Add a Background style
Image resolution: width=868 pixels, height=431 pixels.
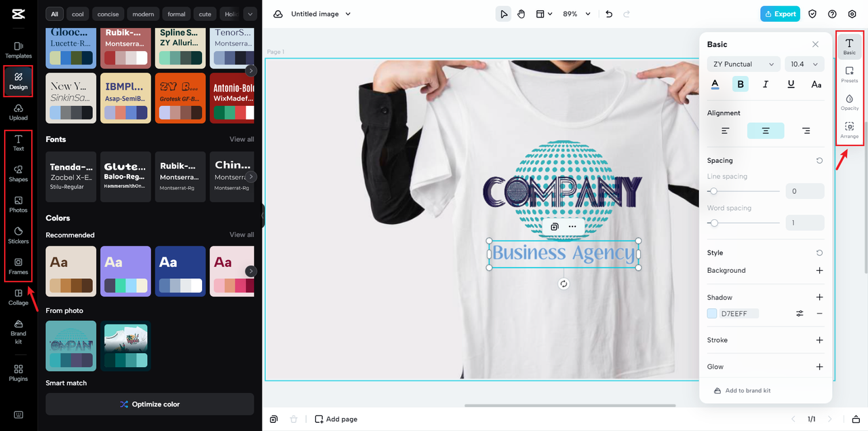tap(819, 270)
